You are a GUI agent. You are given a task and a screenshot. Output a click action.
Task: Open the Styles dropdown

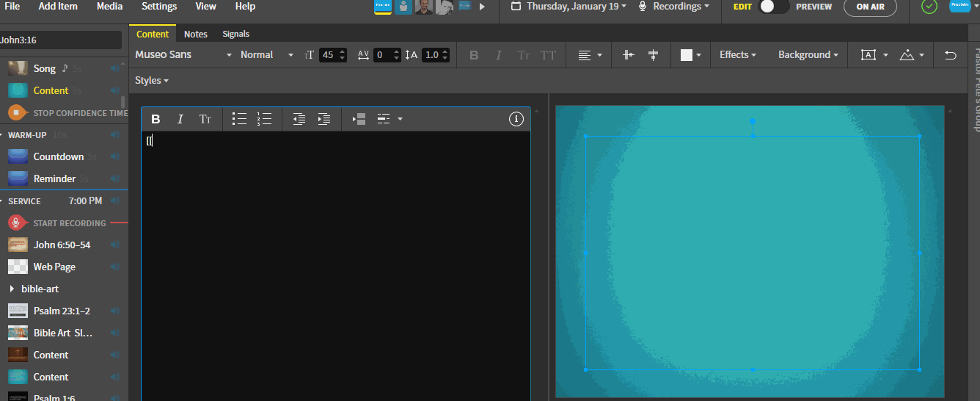coord(152,80)
